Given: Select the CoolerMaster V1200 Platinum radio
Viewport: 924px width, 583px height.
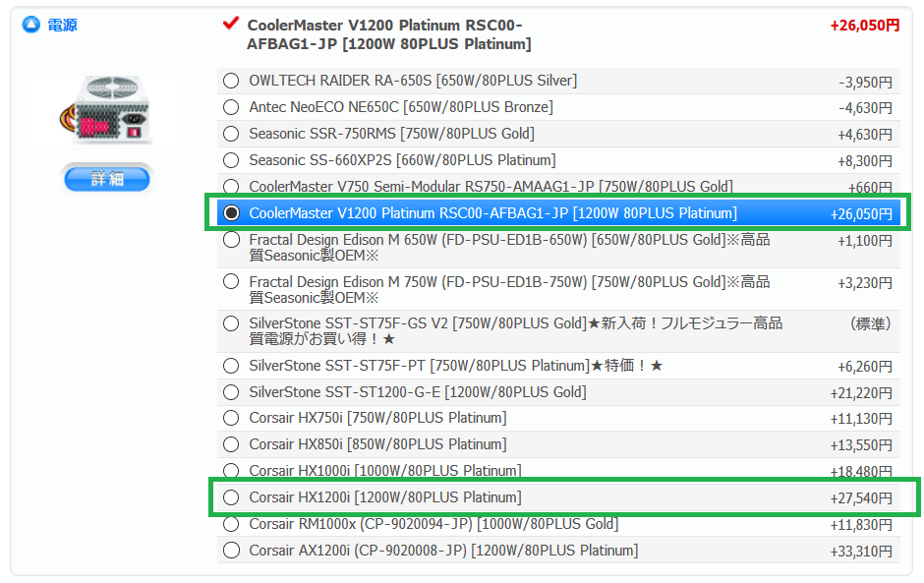Looking at the screenshot, I should coord(231,212).
